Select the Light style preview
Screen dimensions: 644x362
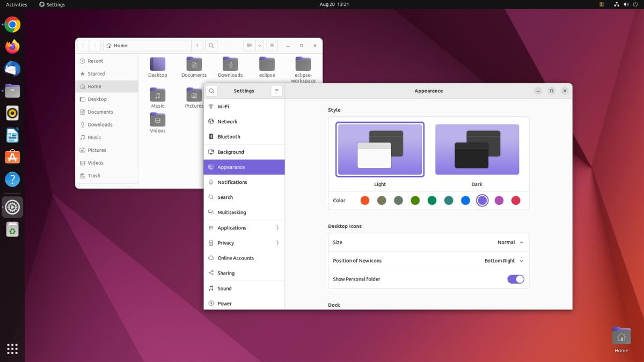pos(379,149)
